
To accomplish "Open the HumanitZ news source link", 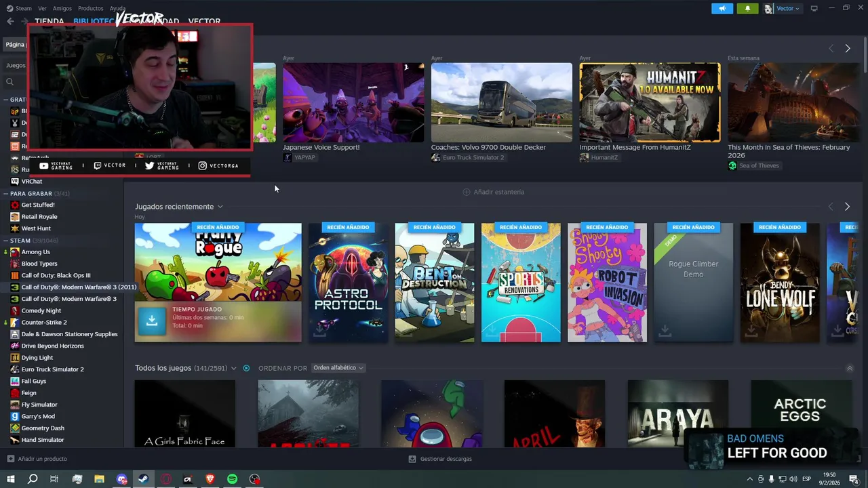I will [x=599, y=157].
